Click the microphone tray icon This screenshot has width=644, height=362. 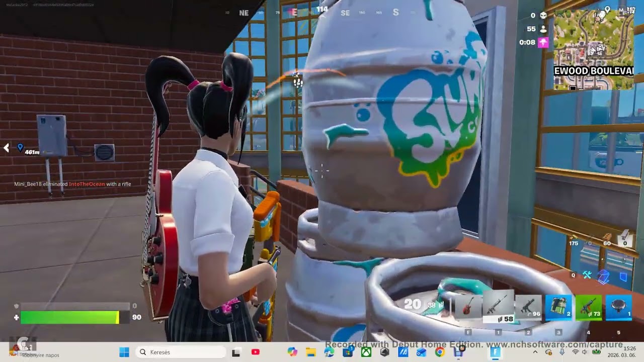click(x=562, y=352)
